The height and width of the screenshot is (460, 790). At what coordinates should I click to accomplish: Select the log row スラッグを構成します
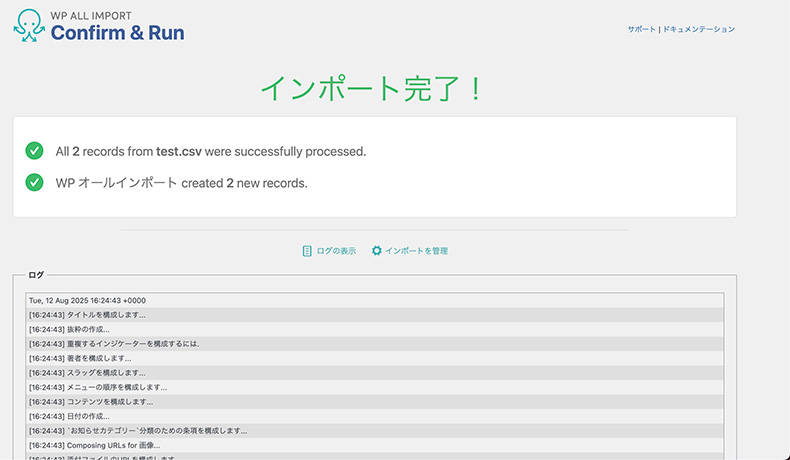pyautogui.click(x=374, y=373)
